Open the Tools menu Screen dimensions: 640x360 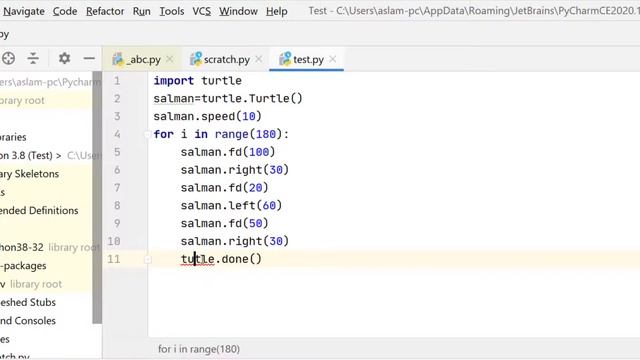tap(171, 11)
